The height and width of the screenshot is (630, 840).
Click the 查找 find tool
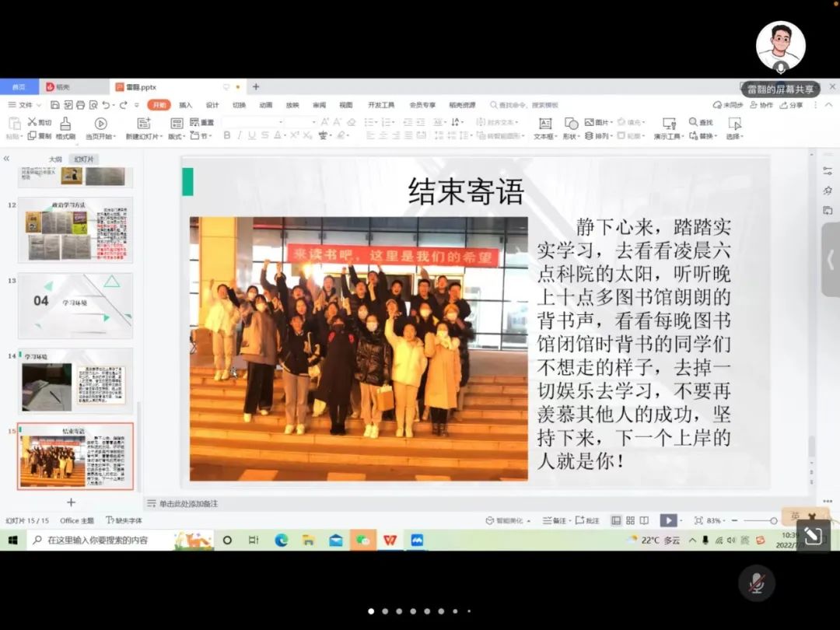[702, 122]
